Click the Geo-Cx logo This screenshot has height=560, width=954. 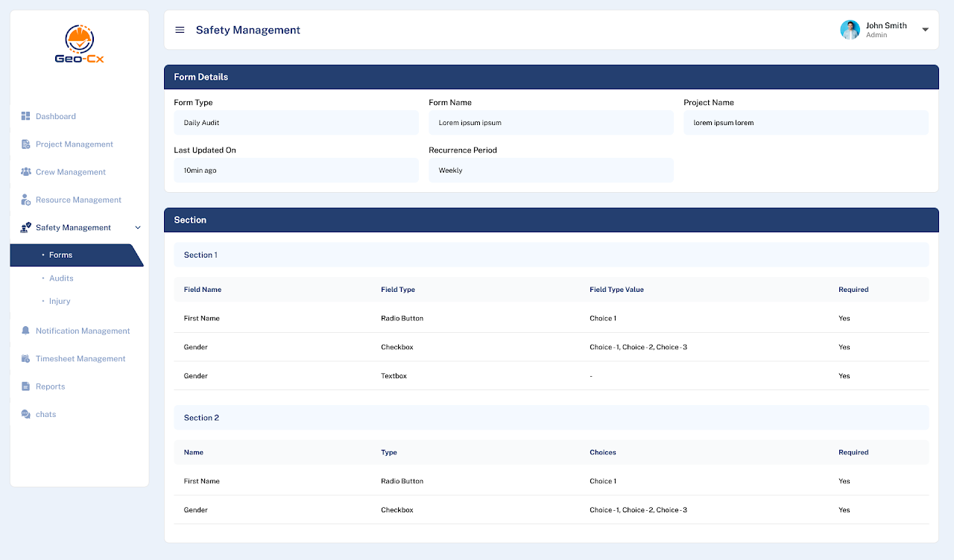pyautogui.click(x=79, y=45)
